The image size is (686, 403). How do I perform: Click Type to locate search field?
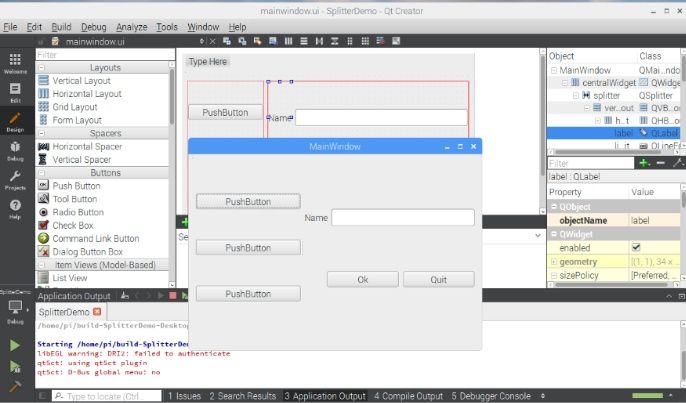[107, 396]
